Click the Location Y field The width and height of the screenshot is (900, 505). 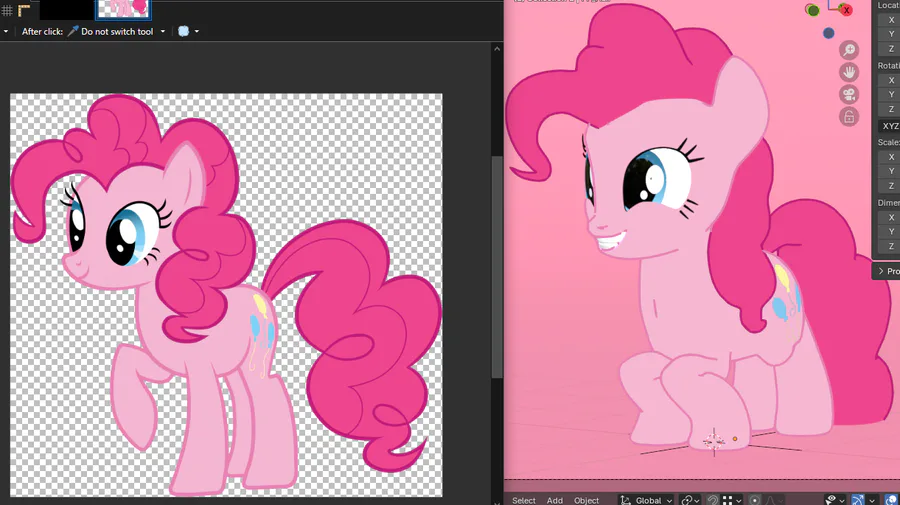tap(889, 34)
